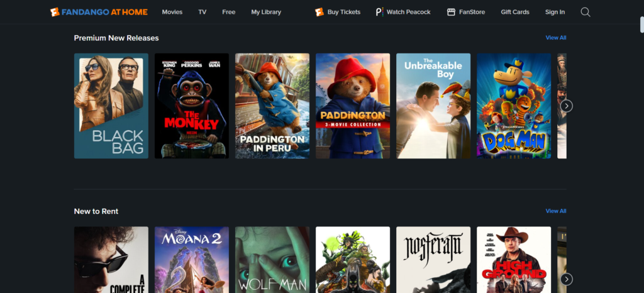
Task: Select the Moana 2 poster
Action: pyautogui.click(x=191, y=260)
